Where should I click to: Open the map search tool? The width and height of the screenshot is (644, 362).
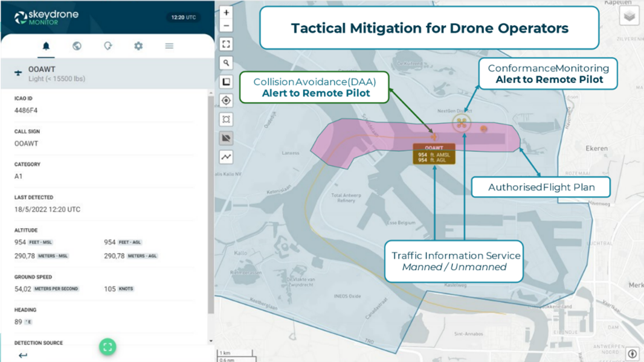[226, 62]
